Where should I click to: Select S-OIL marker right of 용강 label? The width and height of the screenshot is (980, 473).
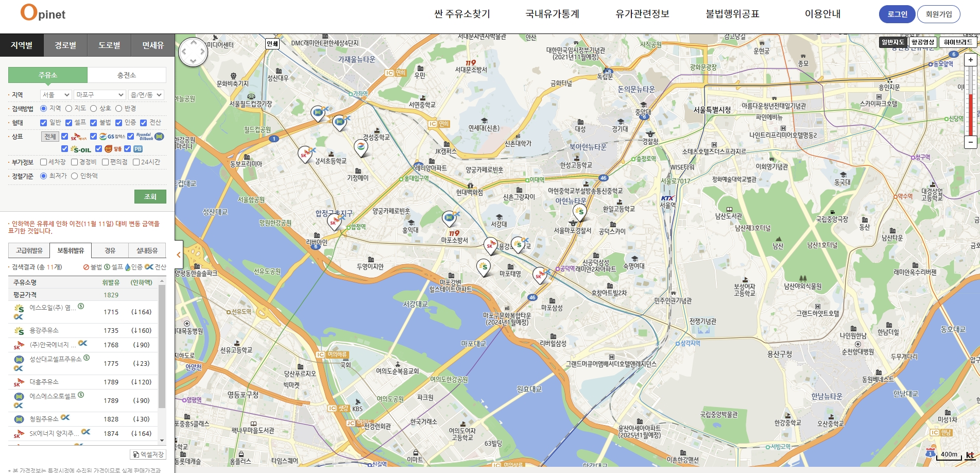(x=519, y=245)
